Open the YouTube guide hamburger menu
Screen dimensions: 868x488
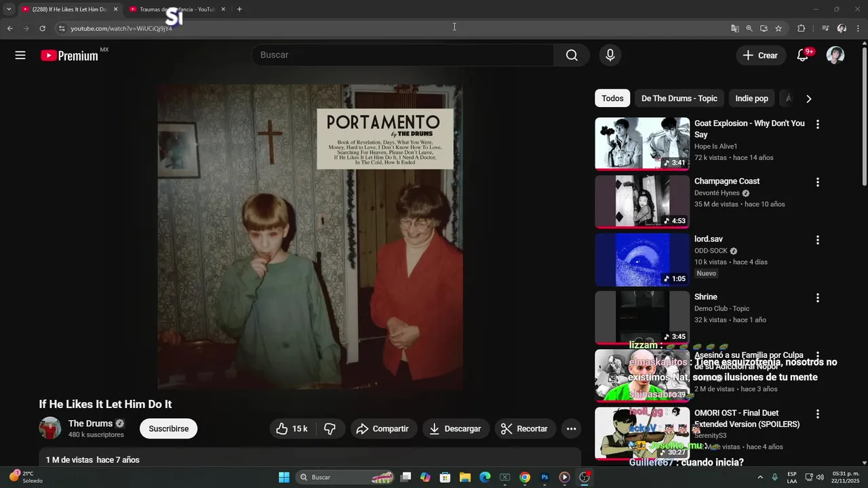point(20,56)
